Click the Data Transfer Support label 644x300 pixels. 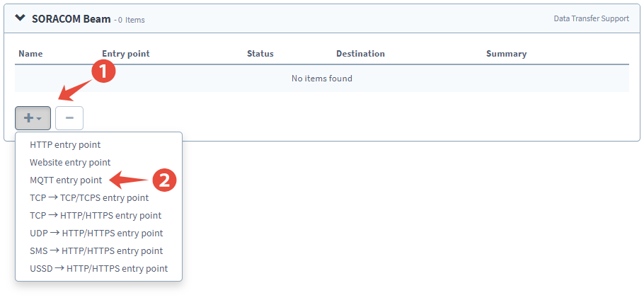click(591, 18)
